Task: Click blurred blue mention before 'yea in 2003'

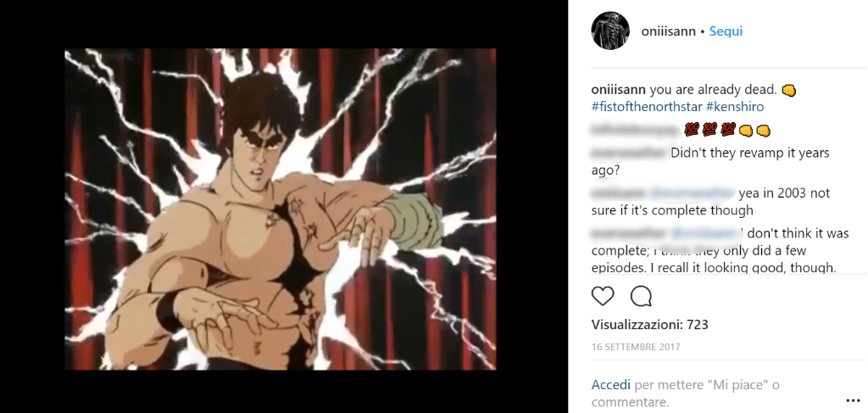Action: pos(692,193)
